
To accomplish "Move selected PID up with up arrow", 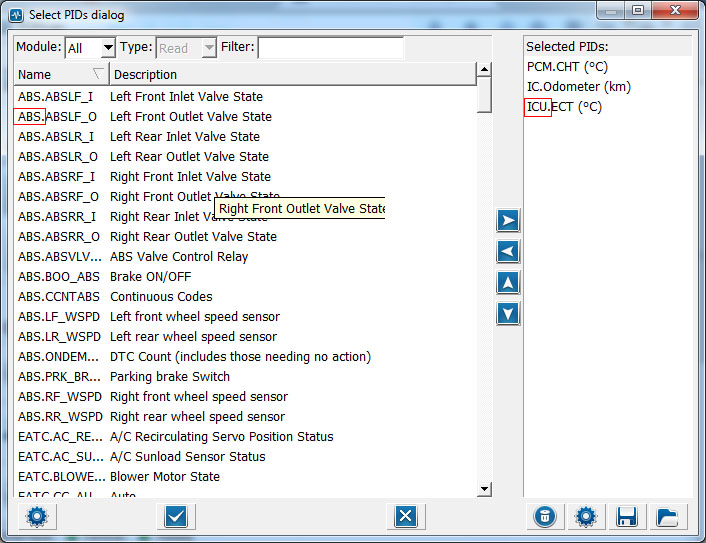I will [x=508, y=282].
